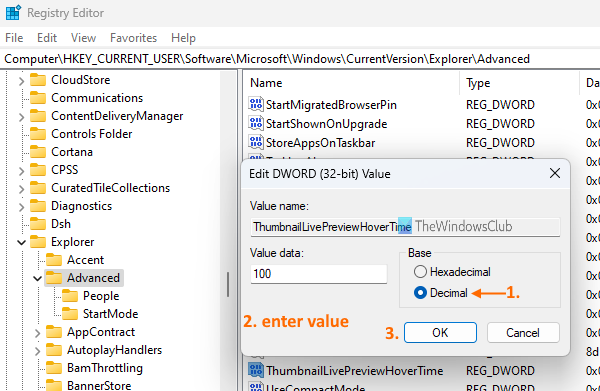Open the Favorites menu

tap(133, 38)
